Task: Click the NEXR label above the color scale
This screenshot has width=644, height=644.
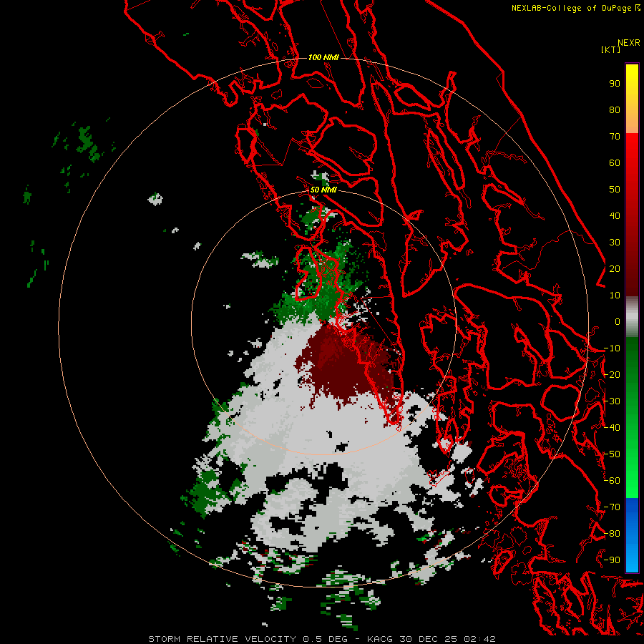Action: 629,43
